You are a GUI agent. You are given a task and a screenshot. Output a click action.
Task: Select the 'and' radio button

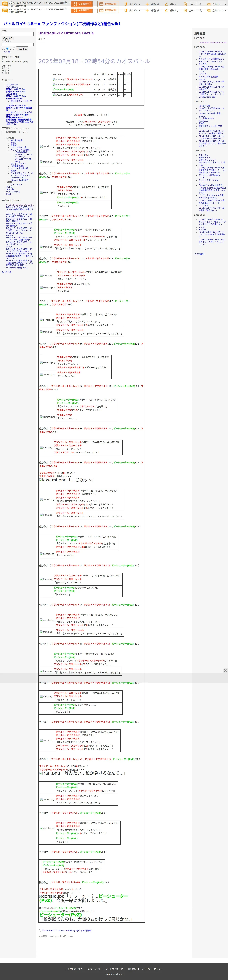point(8,48)
